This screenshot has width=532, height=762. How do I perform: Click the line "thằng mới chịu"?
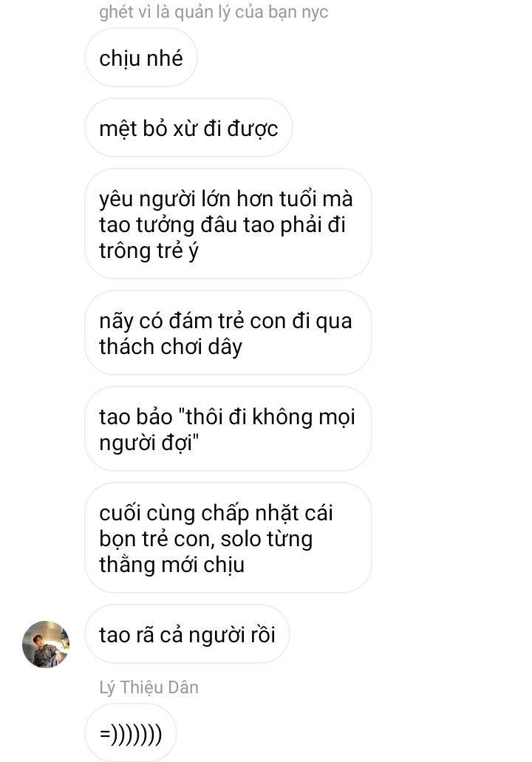[171, 565]
